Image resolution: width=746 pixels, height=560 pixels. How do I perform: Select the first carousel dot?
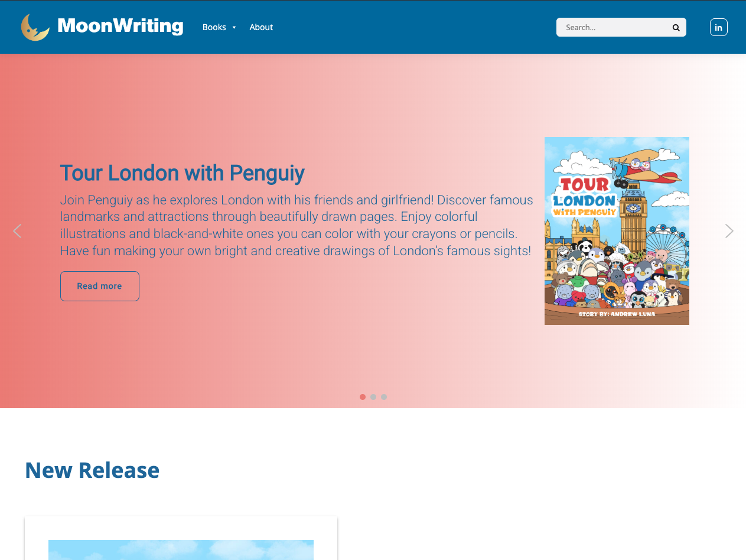tap(363, 397)
